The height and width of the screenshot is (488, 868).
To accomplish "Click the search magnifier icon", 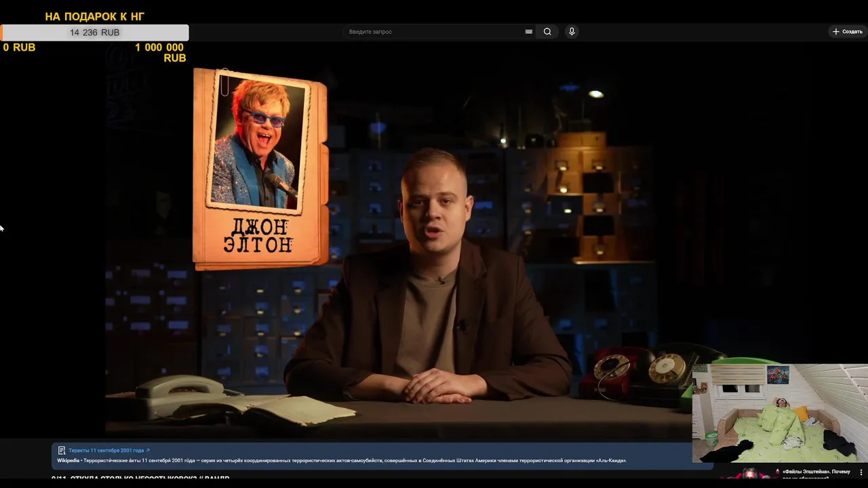I will tap(547, 32).
